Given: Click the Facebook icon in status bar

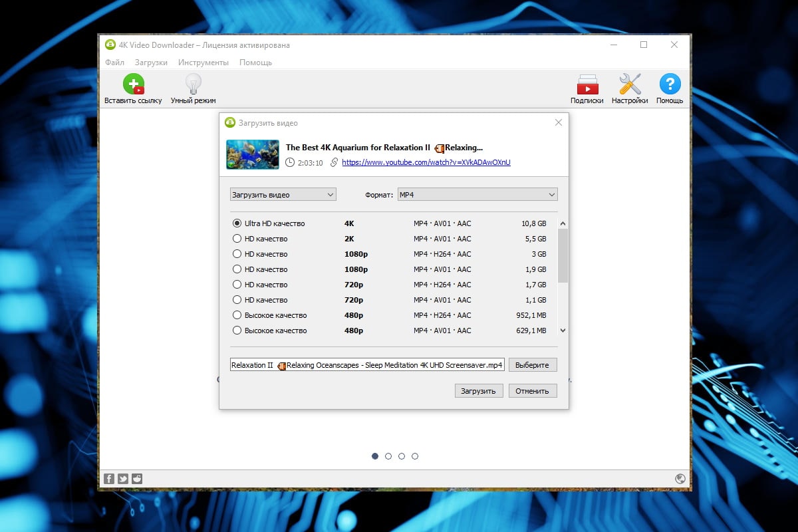Looking at the screenshot, I should [109, 478].
